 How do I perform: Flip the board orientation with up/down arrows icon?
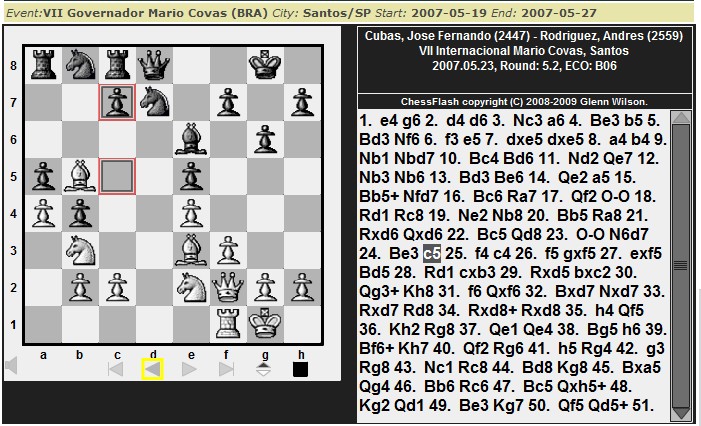[x=263, y=369]
